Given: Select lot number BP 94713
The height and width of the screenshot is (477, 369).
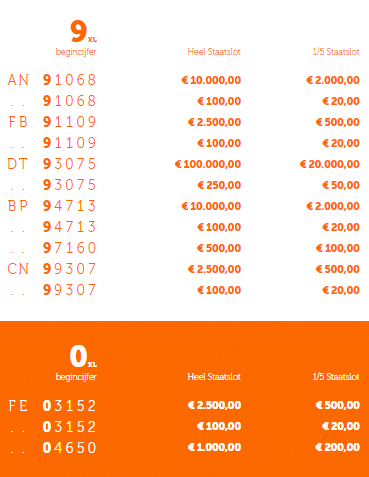Looking at the screenshot, I should [52, 206].
